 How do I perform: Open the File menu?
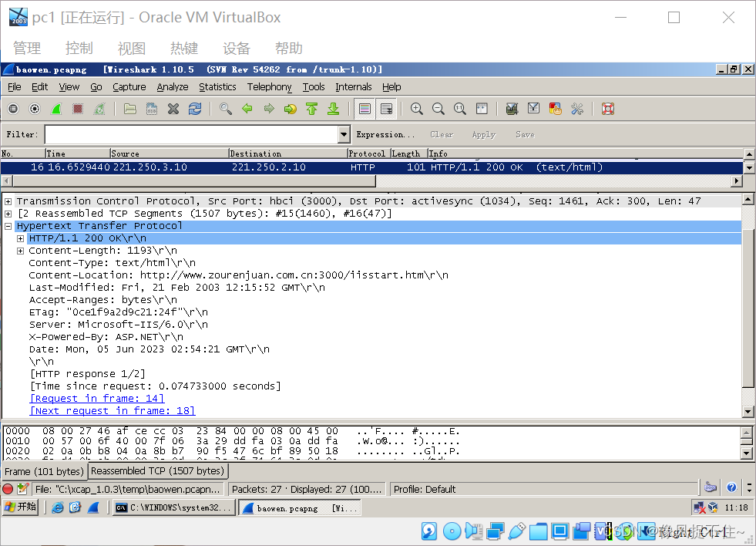click(15, 87)
